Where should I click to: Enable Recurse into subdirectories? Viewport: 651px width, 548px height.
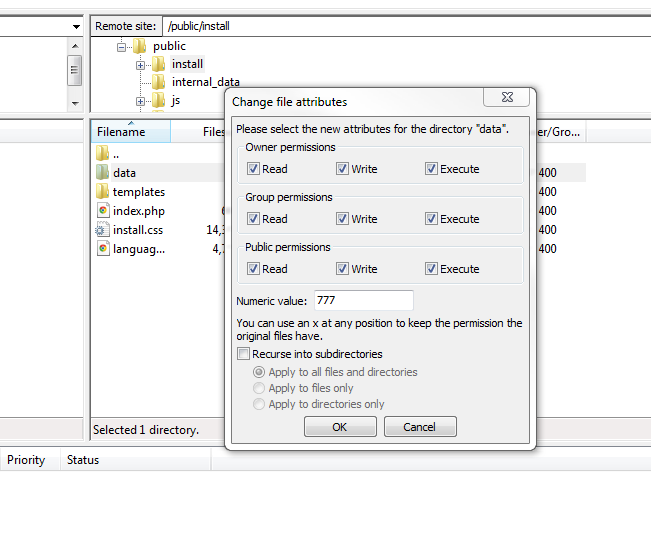tap(243, 354)
